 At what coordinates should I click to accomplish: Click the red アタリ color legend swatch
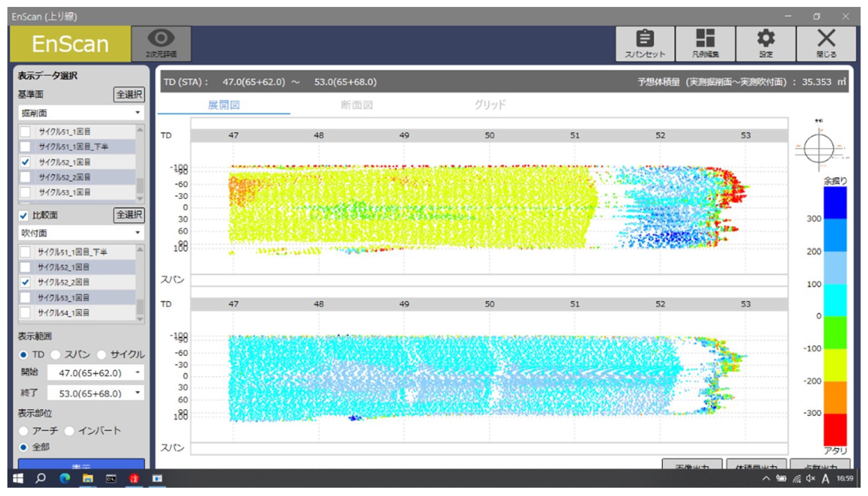835,429
